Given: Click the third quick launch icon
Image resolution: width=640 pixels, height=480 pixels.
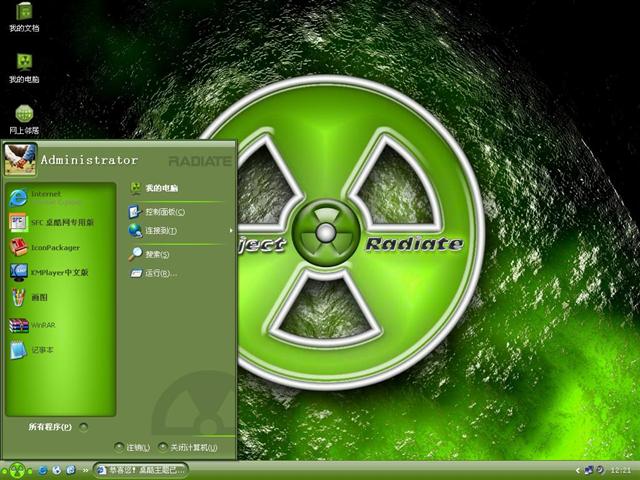Looking at the screenshot, I should [x=71, y=470].
